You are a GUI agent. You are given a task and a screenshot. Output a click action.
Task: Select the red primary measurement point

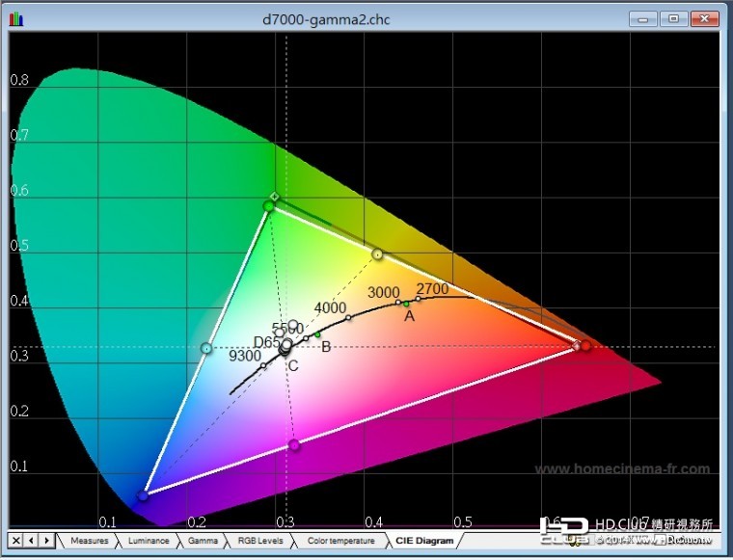pyautogui.click(x=584, y=345)
